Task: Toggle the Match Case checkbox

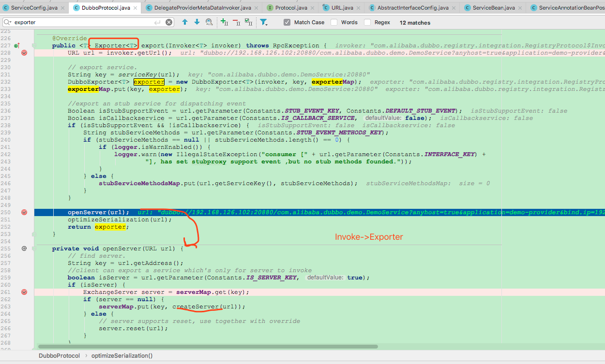Action: coord(287,22)
